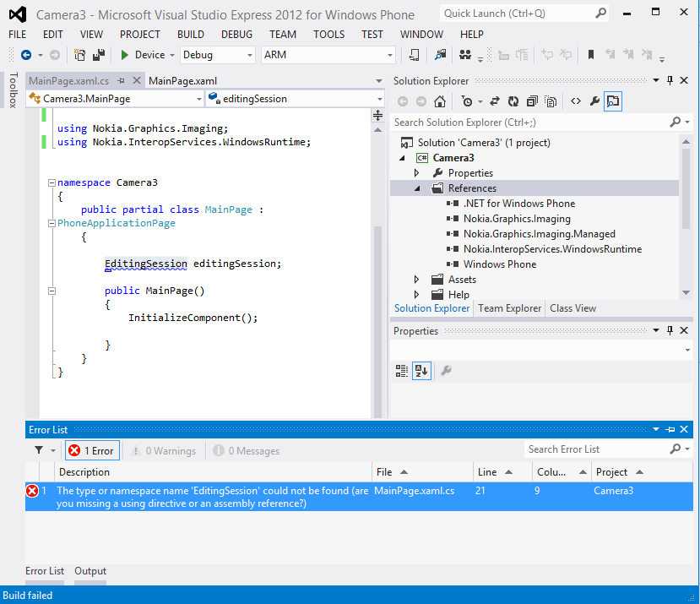Viewport: 700px width, 604px height.
Task: Start debugging with the green play icon
Action: click(125, 55)
